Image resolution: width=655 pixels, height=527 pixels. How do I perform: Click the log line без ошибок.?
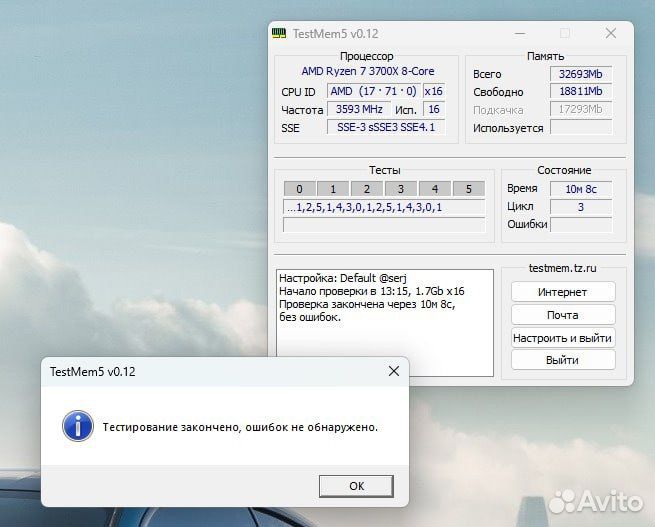coord(310,317)
